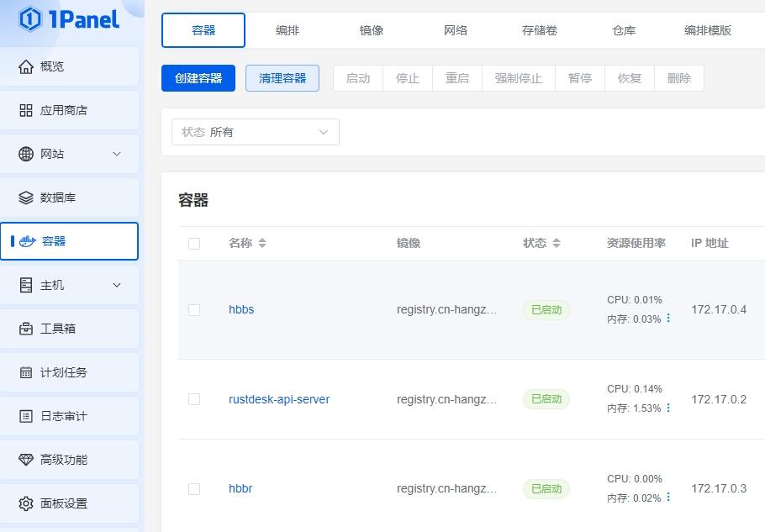Open the 状态 status filter dropdown
Viewport: 765px width, 532px height.
[255, 132]
